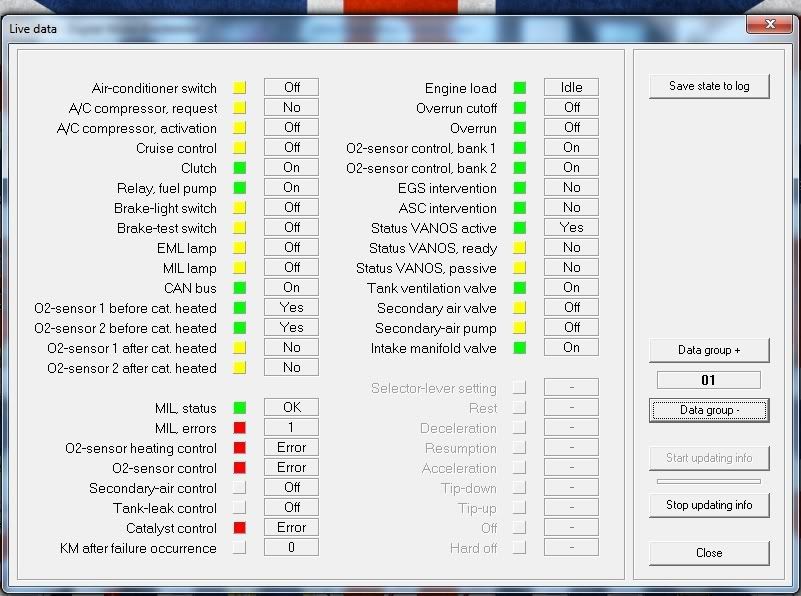Click the yellow Air-conditioner switch indicator

pyautogui.click(x=240, y=88)
